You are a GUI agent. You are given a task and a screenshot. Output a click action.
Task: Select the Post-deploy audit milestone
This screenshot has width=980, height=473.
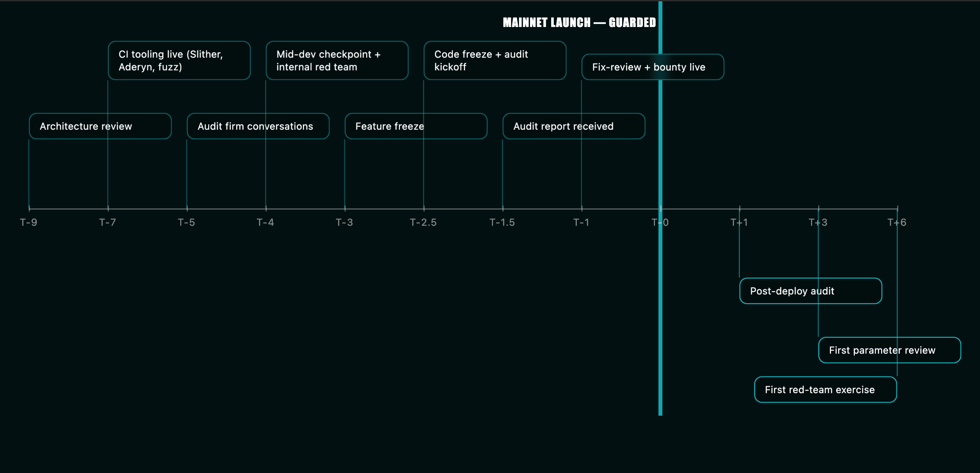(810, 291)
